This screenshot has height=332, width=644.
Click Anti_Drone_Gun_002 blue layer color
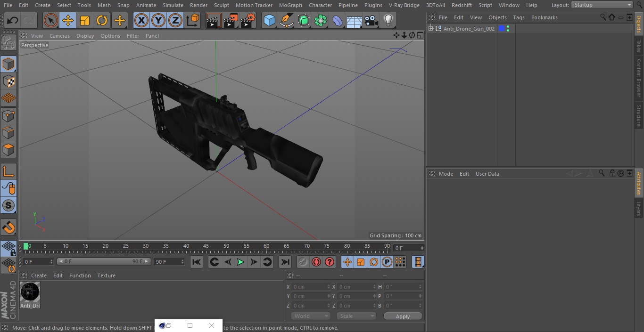(x=502, y=29)
